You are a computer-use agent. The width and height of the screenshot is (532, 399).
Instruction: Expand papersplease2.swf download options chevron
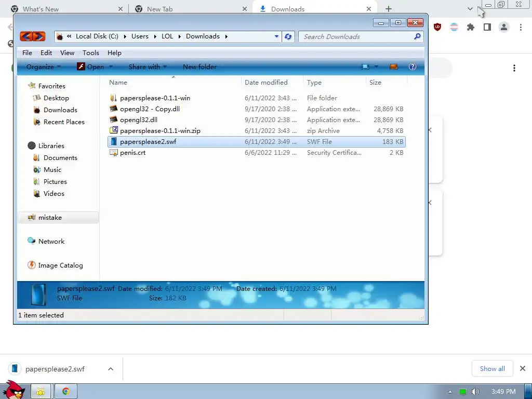coord(111,369)
